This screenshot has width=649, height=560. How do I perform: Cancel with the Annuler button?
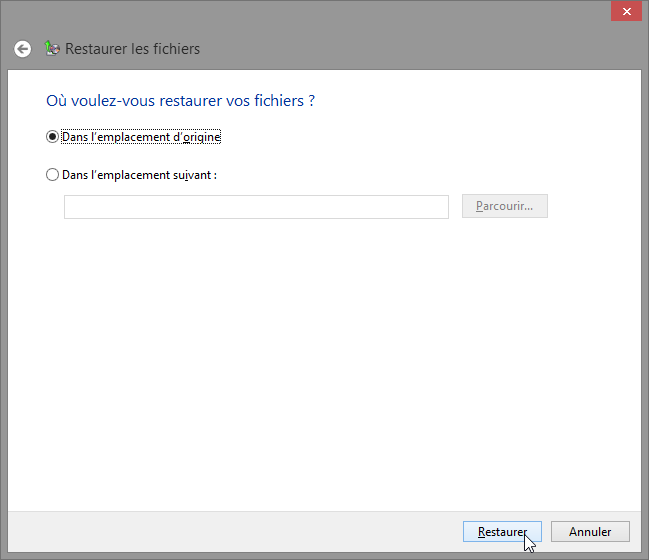590,531
